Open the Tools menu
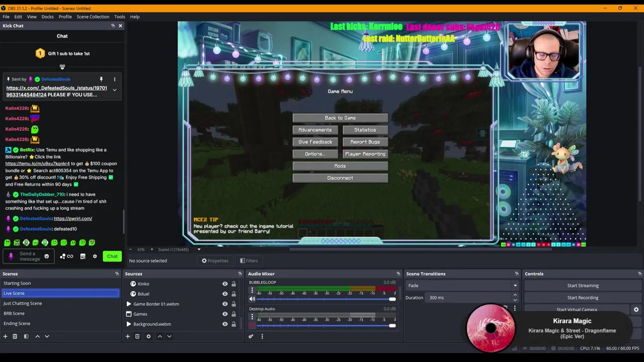This screenshot has width=644, height=362. pos(119,17)
